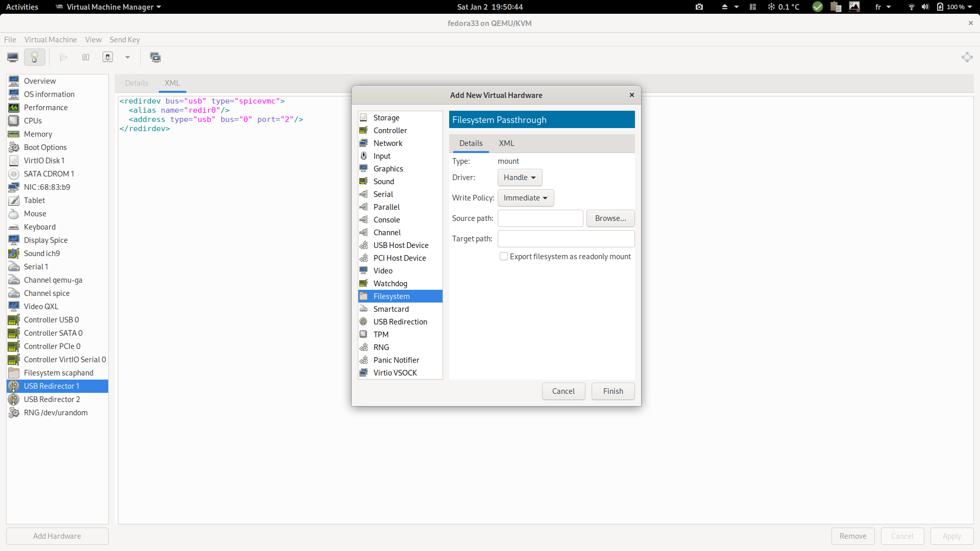Toggle the virtual hardware details lightbulb icon

pos(35,57)
